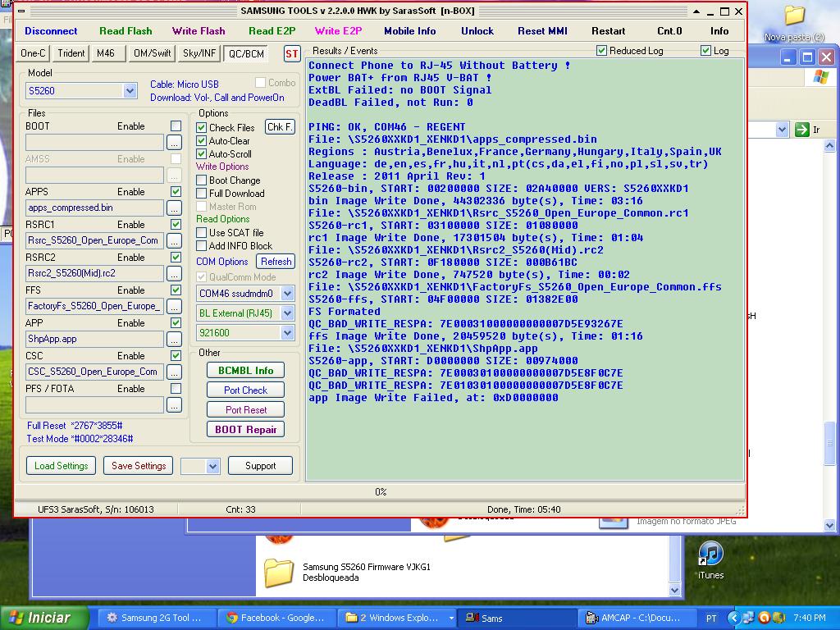Roll up the Samsung Tools window arrow
The height and width of the screenshot is (630, 840).
click(696, 11)
